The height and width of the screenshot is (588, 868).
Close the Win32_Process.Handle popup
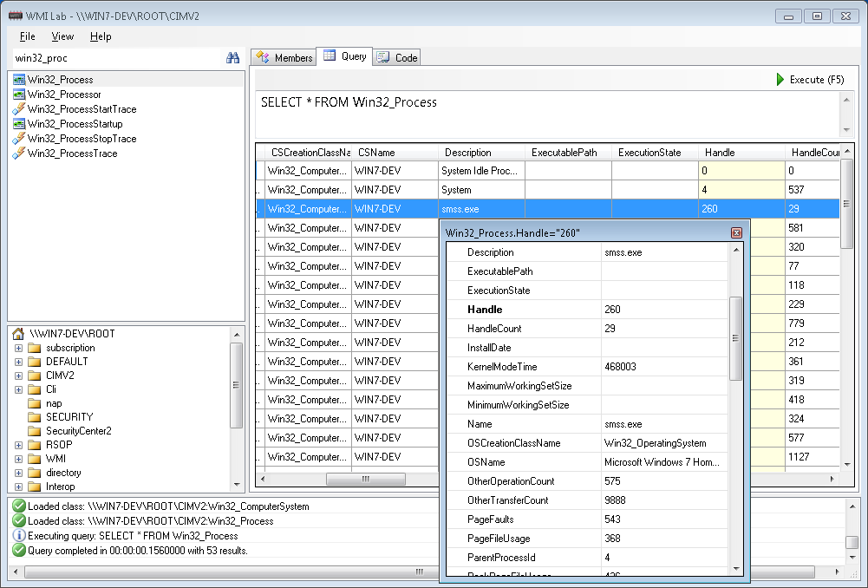click(736, 232)
